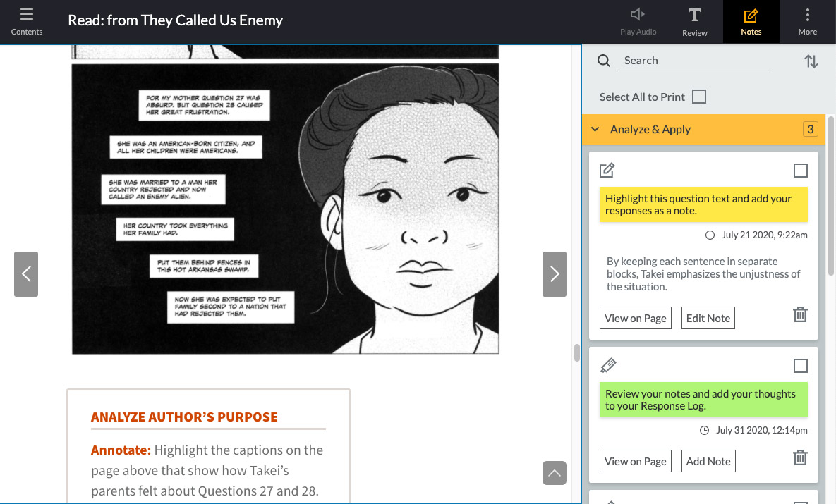Click the Analyze & Apply count badge 3
Viewport: 836px width, 504px height.
click(810, 130)
